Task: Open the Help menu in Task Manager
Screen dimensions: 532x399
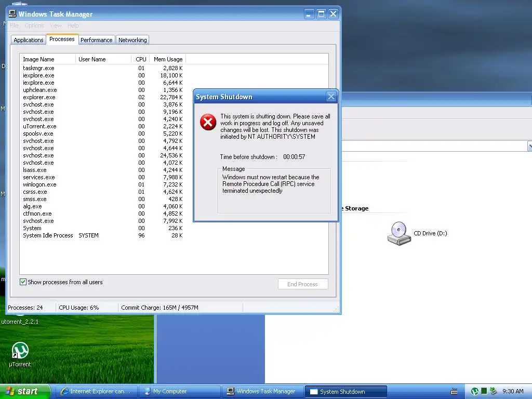Action: [x=73, y=25]
